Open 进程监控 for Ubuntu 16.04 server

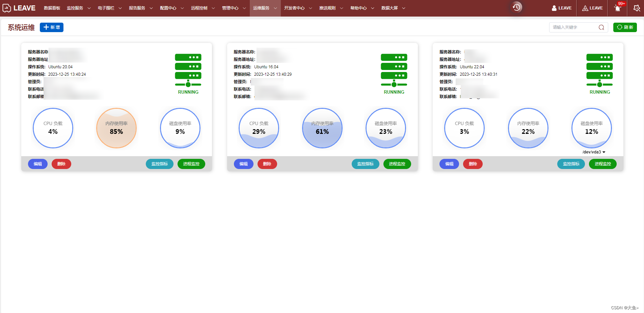tap(397, 164)
